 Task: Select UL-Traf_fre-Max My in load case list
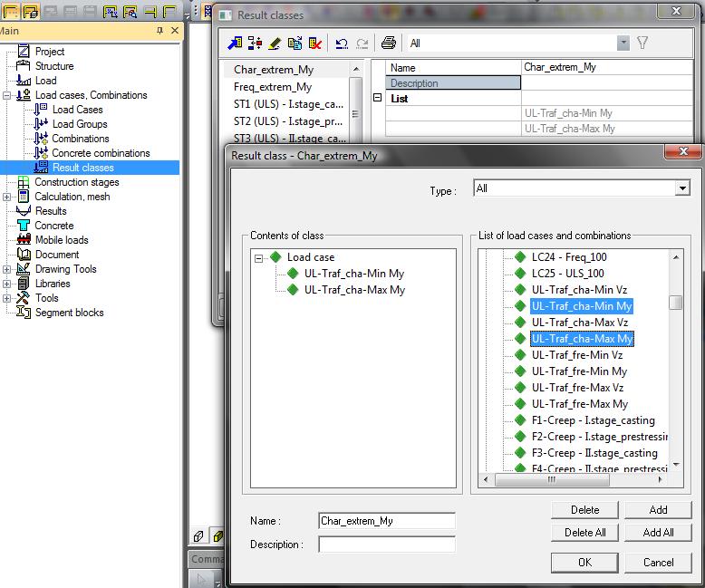[579, 404]
